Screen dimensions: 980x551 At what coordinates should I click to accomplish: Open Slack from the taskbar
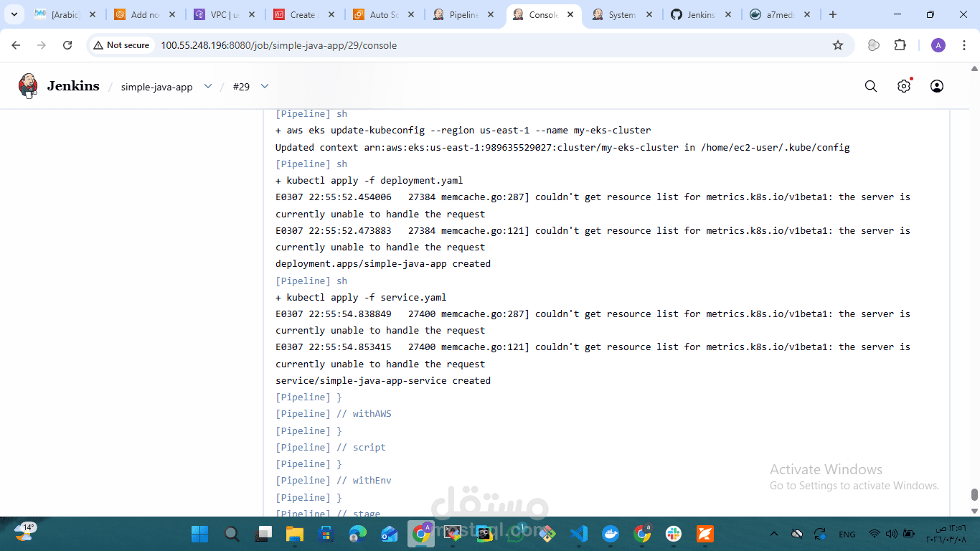pyautogui.click(x=674, y=534)
